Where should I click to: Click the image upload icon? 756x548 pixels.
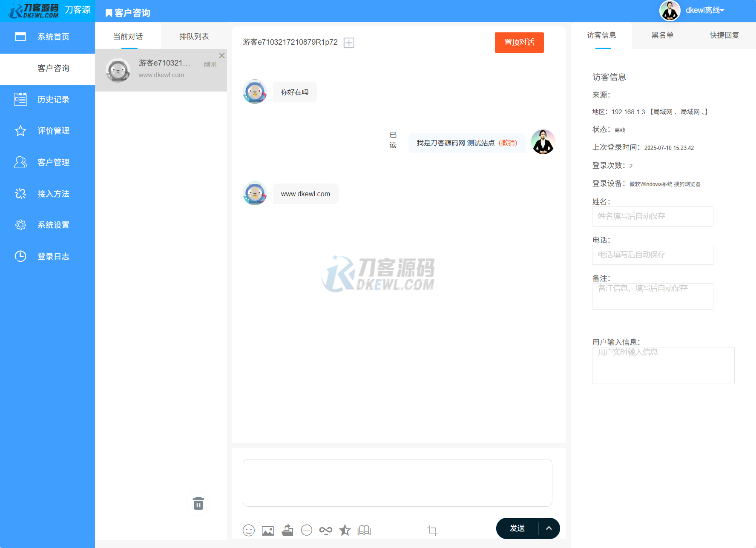(x=268, y=531)
